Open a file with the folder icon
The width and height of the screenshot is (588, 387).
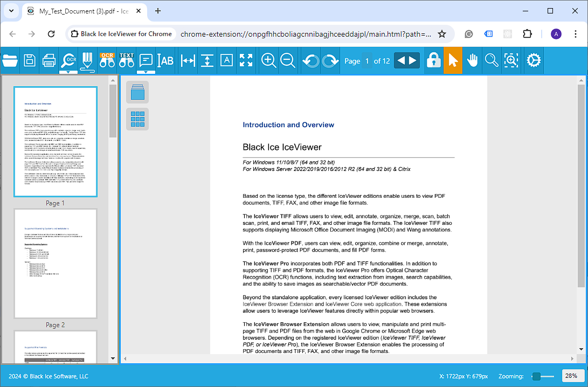[x=10, y=60]
